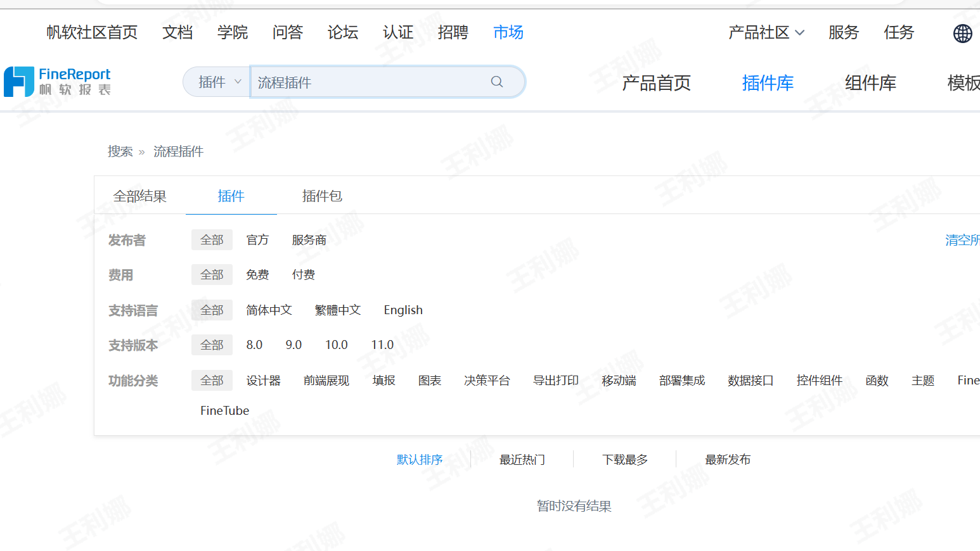
Task: Filter category by 函数
Action: point(877,381)
